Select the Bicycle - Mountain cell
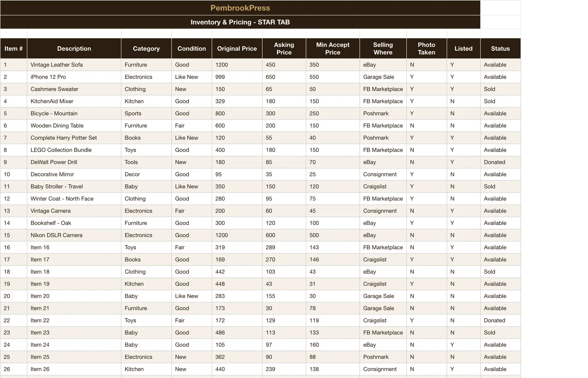The width and height of the screenshot is (588, 378). point(74,113)
